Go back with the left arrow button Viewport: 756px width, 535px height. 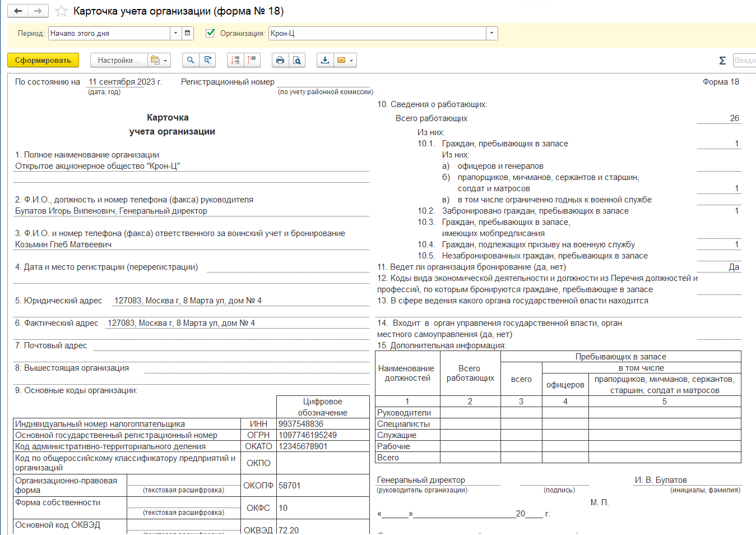pyautogui.click(x=18, y=11)
